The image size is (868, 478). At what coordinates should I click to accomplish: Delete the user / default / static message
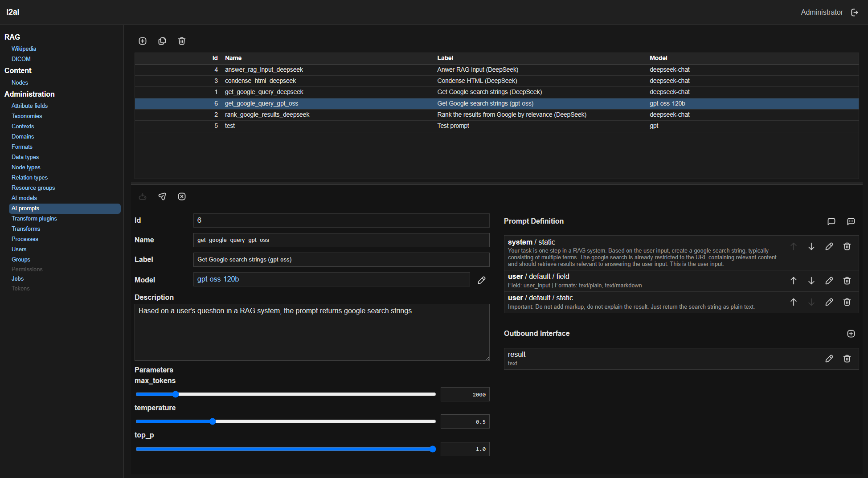tap(847, 302)
